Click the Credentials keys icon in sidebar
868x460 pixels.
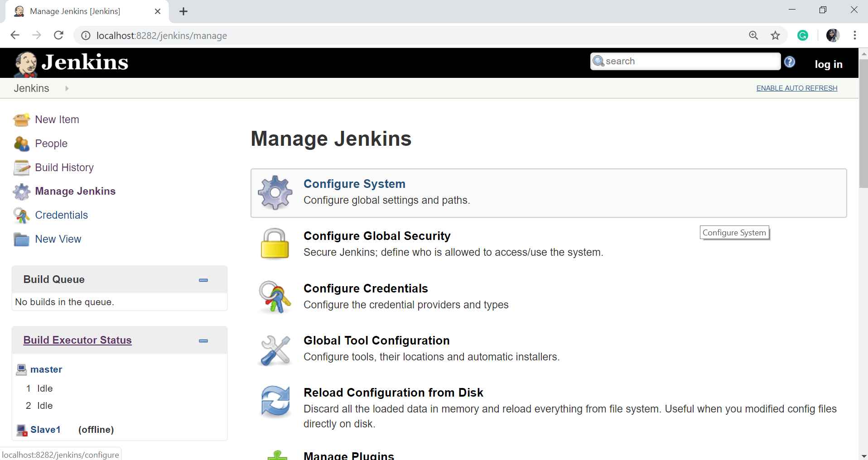tap(21, 216)
